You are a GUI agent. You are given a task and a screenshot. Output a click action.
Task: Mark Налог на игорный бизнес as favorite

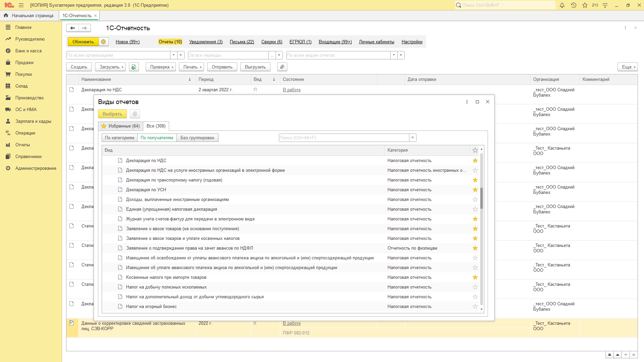pos(475,307)
